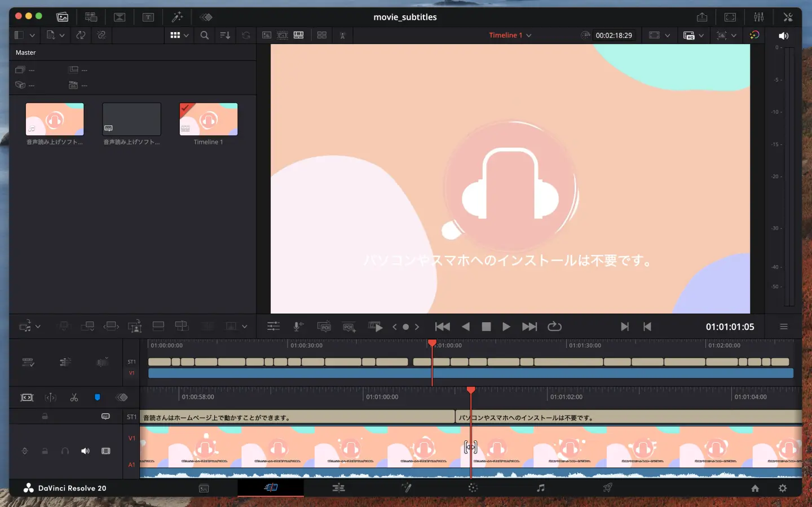Split the clip using the scissors tool
This screenshot has height=507, width=812.
(x=74, y=398)
